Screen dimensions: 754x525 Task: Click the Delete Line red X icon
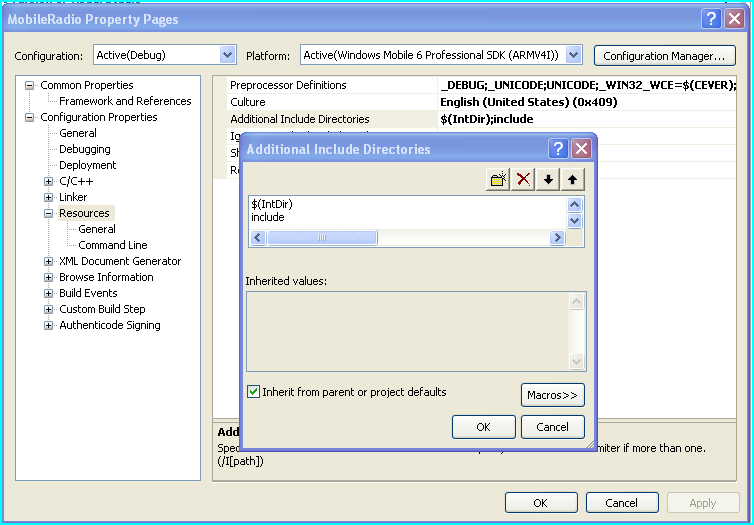[523, 180]
